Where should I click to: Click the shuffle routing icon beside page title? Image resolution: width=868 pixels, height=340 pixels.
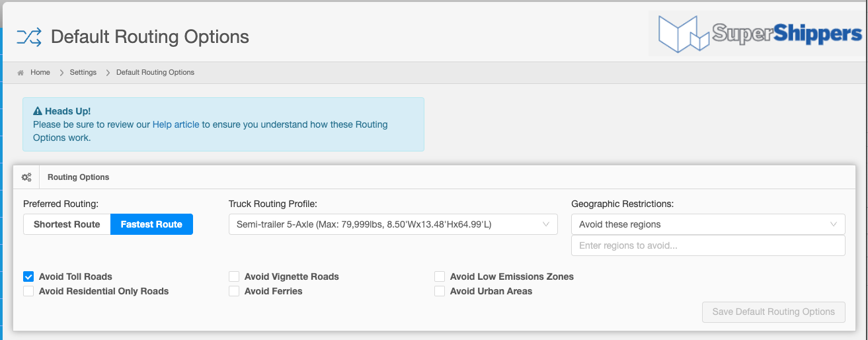point(29,36)
